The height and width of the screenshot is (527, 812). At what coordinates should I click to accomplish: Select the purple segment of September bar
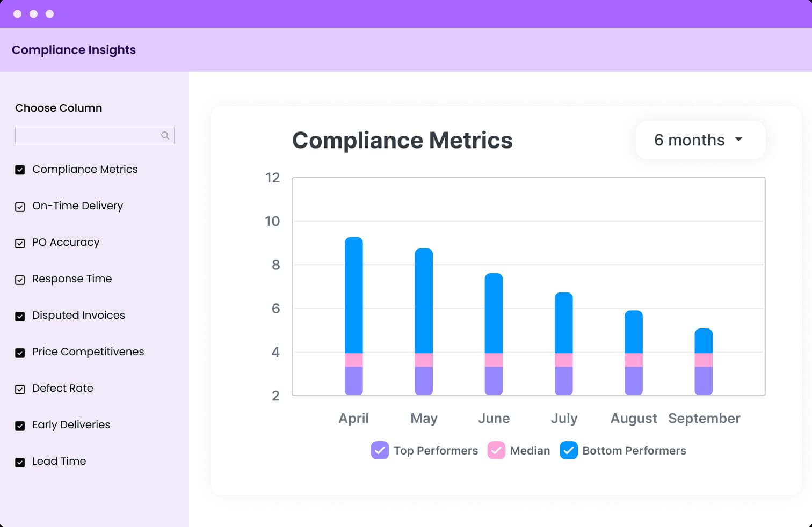click(x=704, y=380)
